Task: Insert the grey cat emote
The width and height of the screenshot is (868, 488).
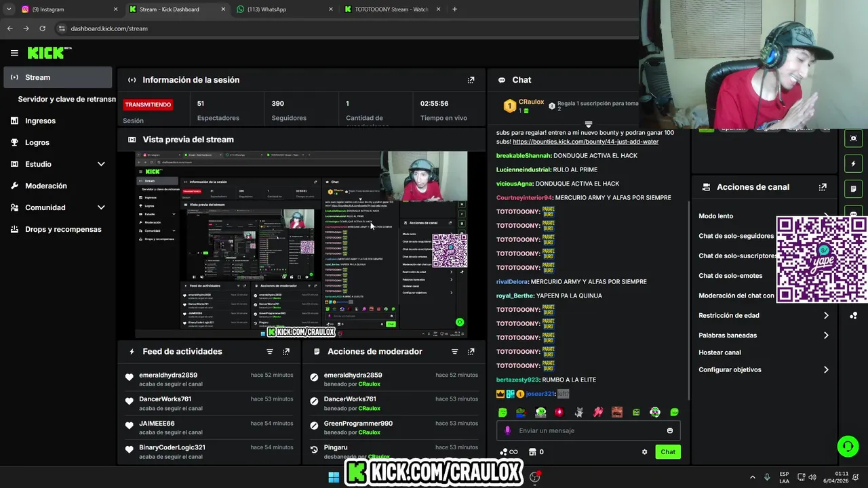Action: (x=579, y=412)
